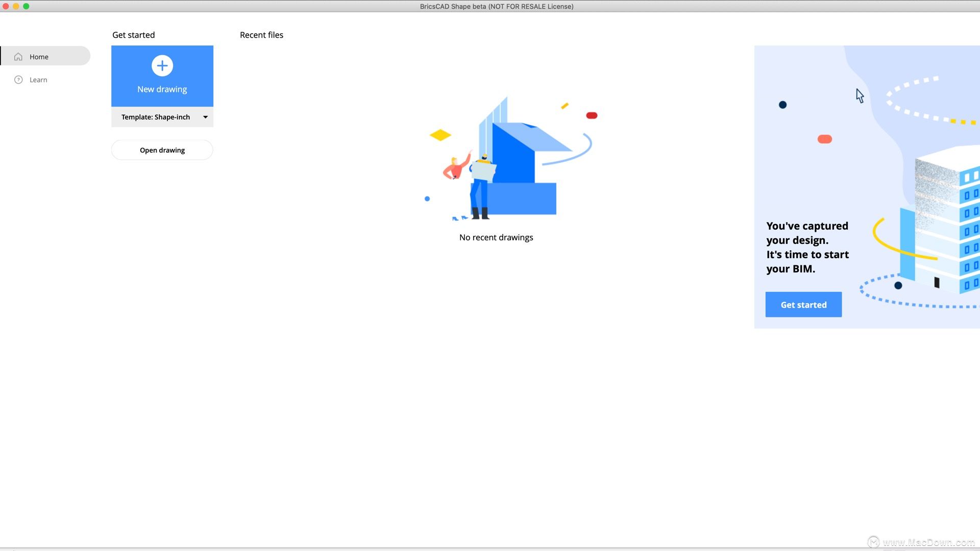Click the arrow next to Shape-inch template
This screenshot has height=551, width=980.
tap(205, 117)
